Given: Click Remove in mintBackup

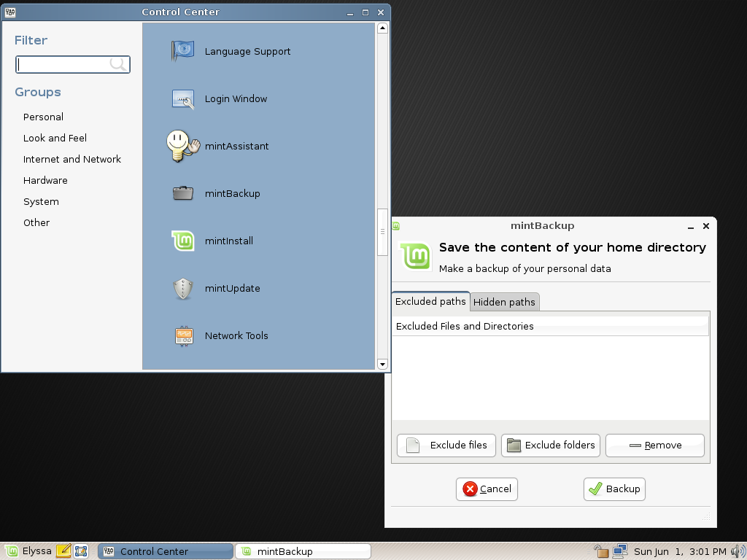Looking at the screenshot, I should click(x=654, y=446).
